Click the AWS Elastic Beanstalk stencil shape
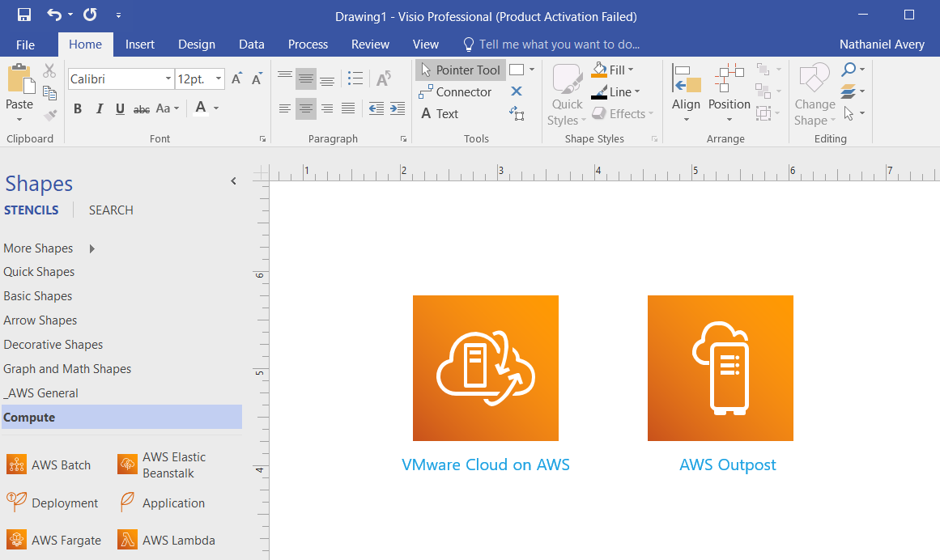Screen dimensions: 940x560 pos(162,465)
